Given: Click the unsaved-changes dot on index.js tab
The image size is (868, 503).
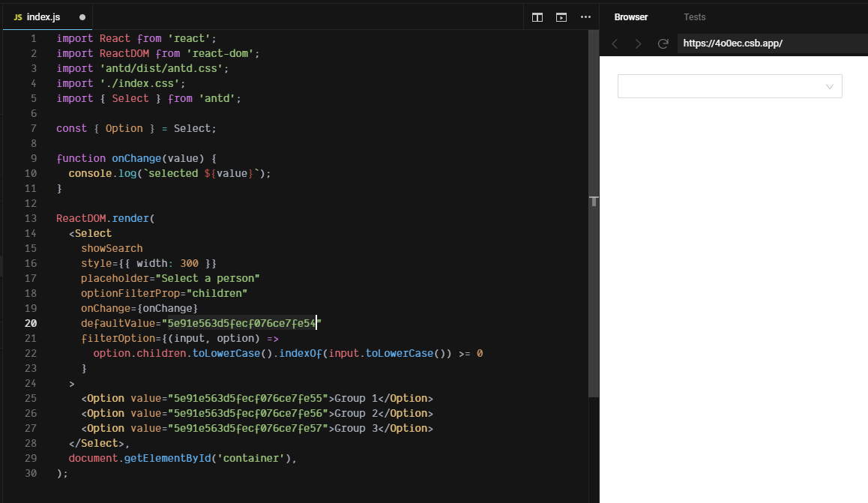Looking at the screenshot, I should tap(82, 16).
